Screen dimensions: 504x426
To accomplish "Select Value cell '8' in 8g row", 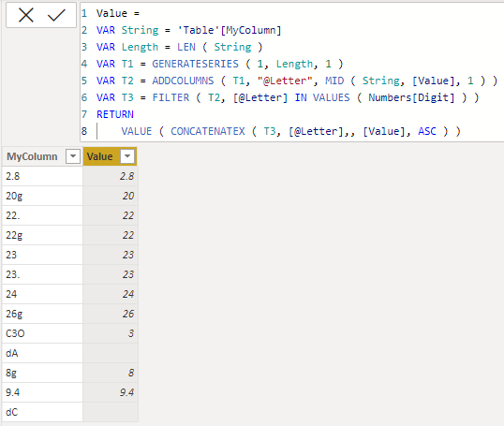I will click(111, 373).
